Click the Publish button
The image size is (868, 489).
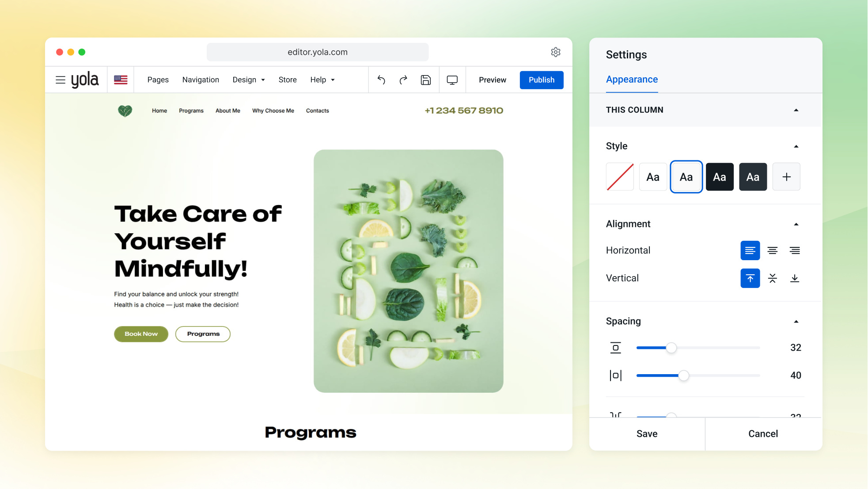pos(542,80)
